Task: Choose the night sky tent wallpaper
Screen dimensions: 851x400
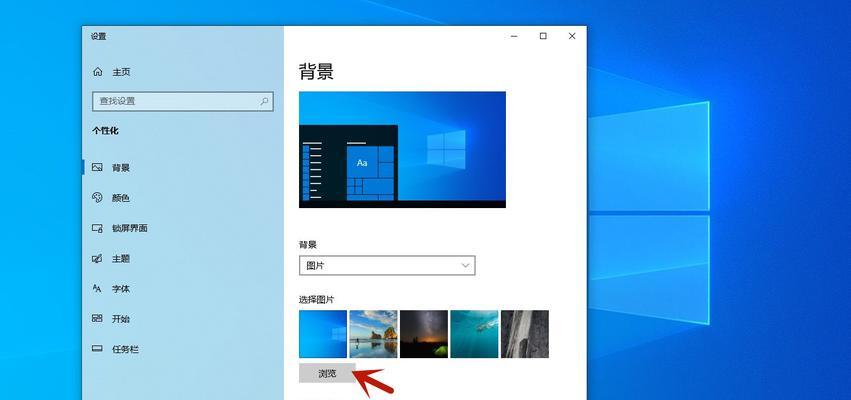Action: click(424, 334)
